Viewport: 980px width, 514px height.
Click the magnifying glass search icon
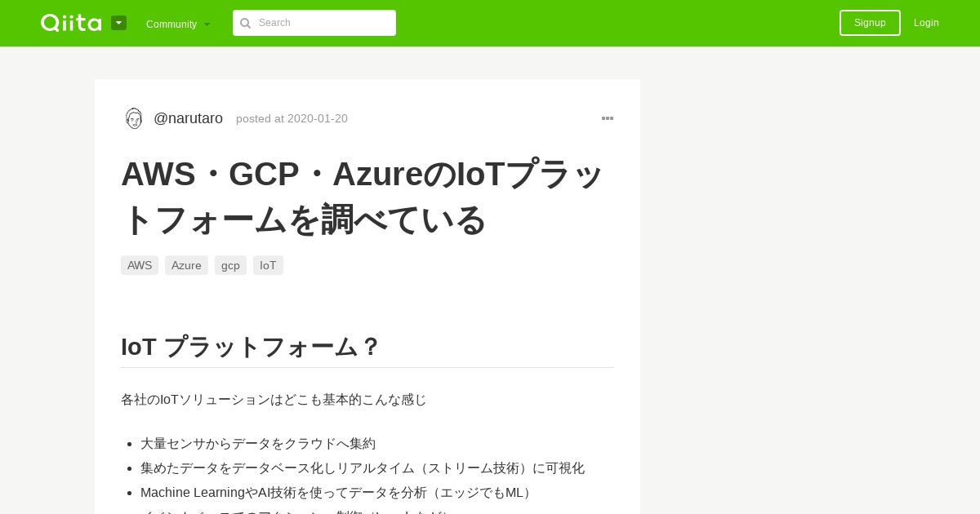[245, 23]
